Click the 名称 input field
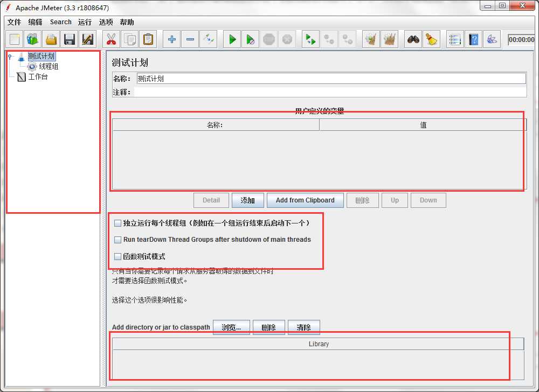The height and width of the screenshot is (392, 539). (x=331, y=79)
